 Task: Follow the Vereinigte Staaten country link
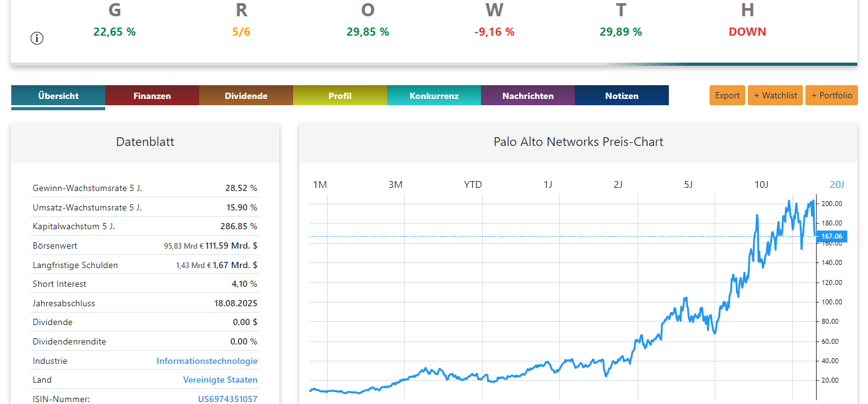pos(220,380)
